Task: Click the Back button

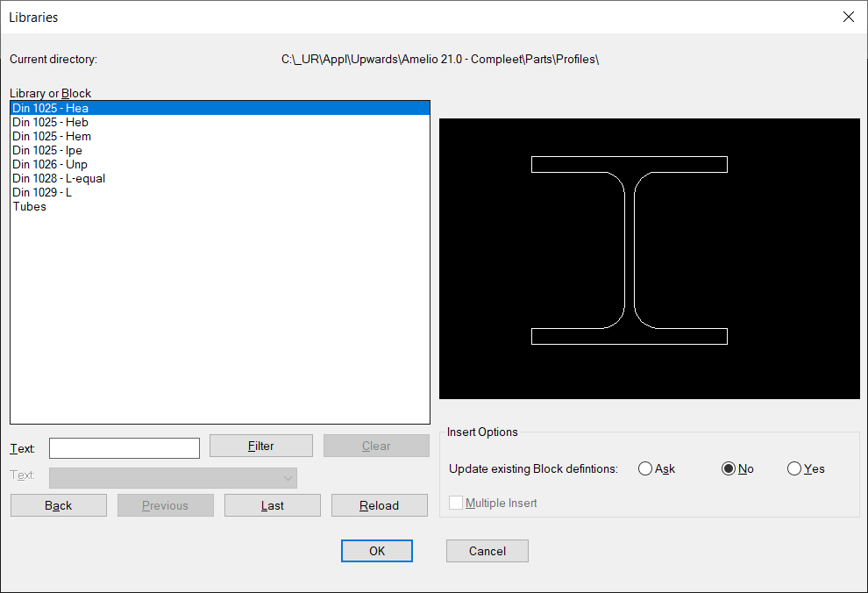Action: [x=59, y=505]
